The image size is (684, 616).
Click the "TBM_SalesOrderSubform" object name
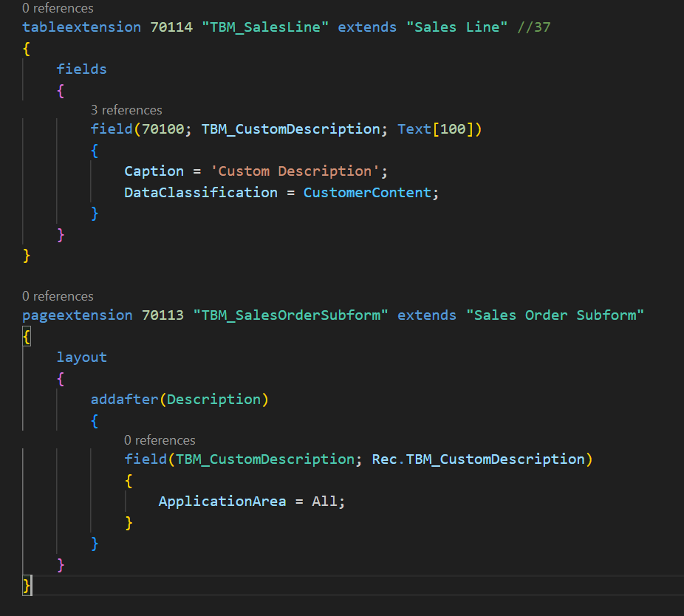[291, 315]
